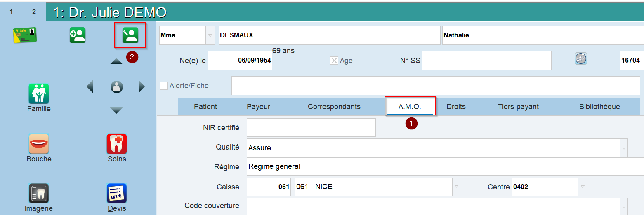Open the Imagerie module

click(39, 198)
